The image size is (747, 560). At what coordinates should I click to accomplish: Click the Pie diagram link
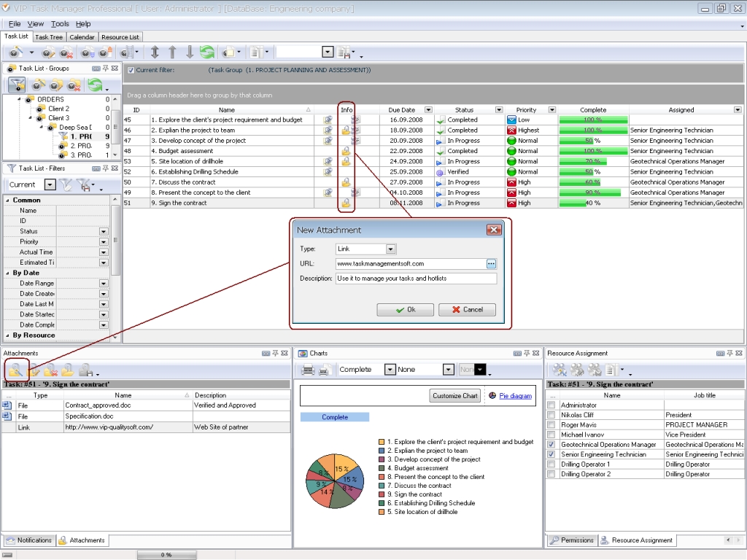click(x=515, y=396)
